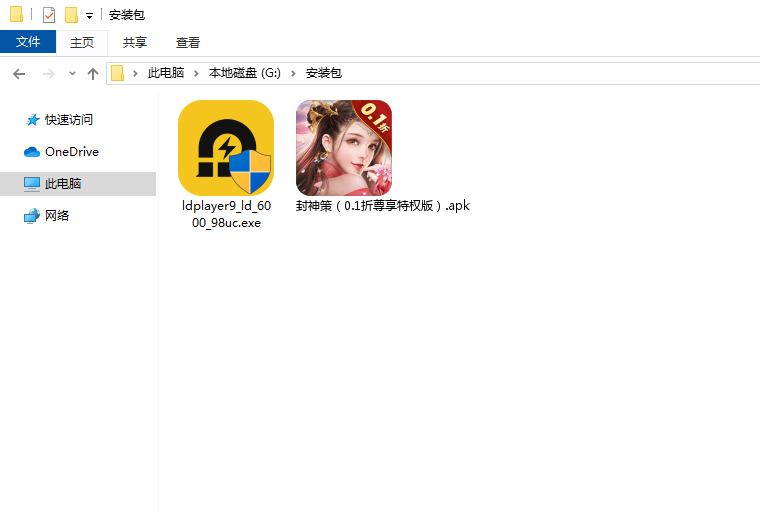Click the New Folder icon in title bar
Viewport: 760px width, 512px height.
[x=71, y=15]
